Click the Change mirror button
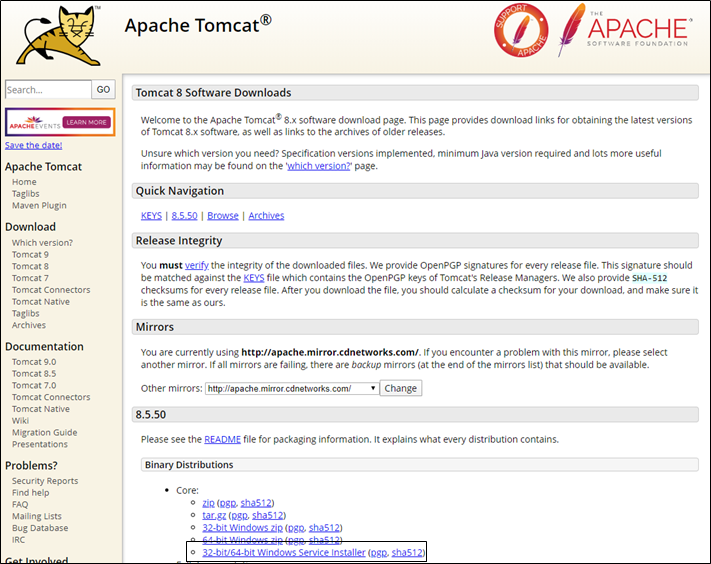The height and width of the screenshot is (564, 711). click(401, 388)
